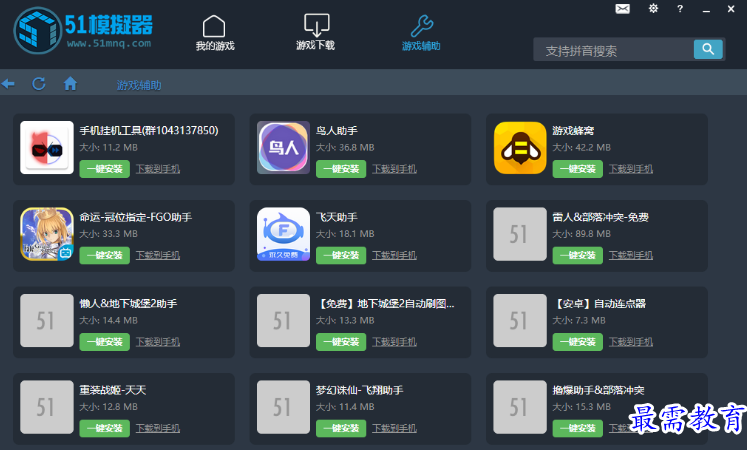Install 雷人&部落冲突 with 一键安装
The image size is (753, 450).
[578, 255]
